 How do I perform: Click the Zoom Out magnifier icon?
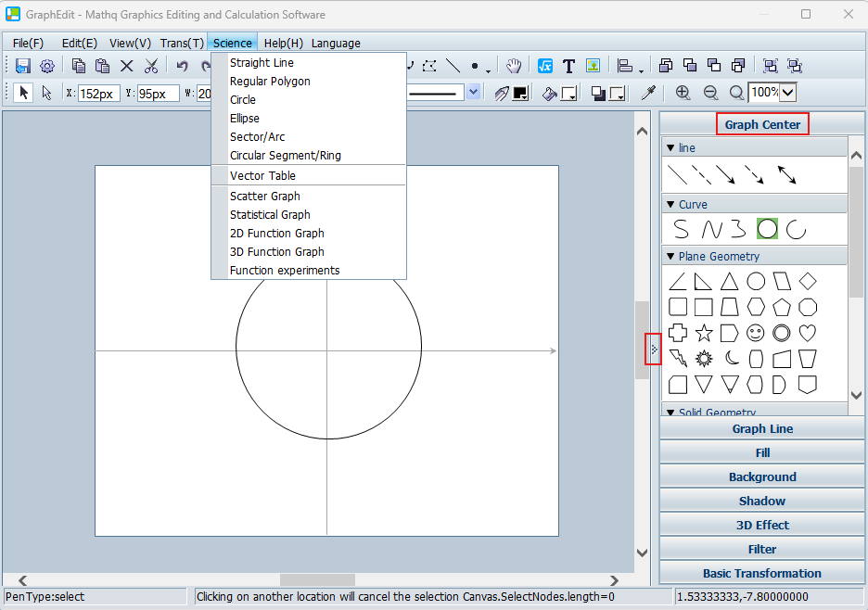(710, 93)
